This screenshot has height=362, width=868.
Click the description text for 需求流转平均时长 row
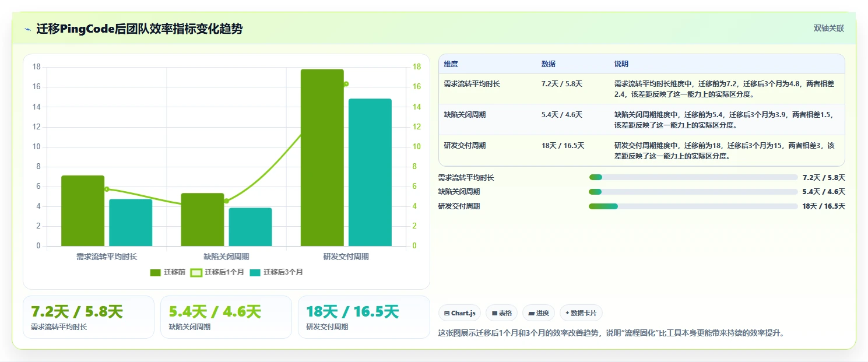click(725, 89)
